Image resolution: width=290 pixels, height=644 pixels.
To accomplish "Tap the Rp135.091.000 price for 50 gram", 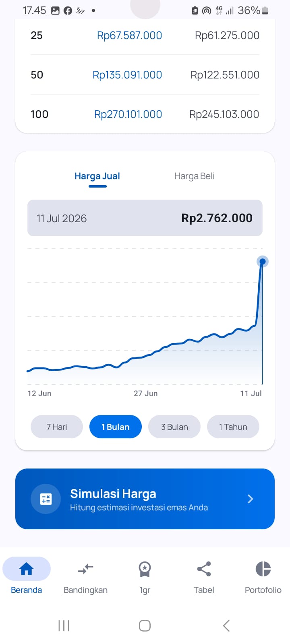I will pyautogui.click(x=127, y=75).
